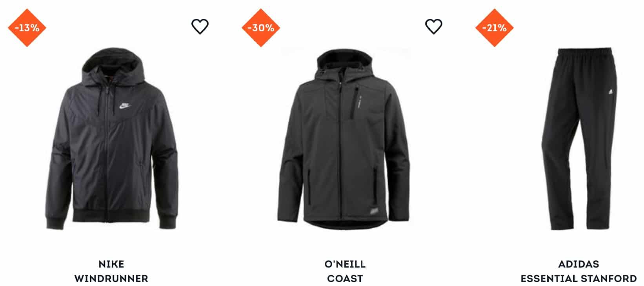Click the -30% discount badge
This screenshot has height=286, width=644.
click(261, 28)
